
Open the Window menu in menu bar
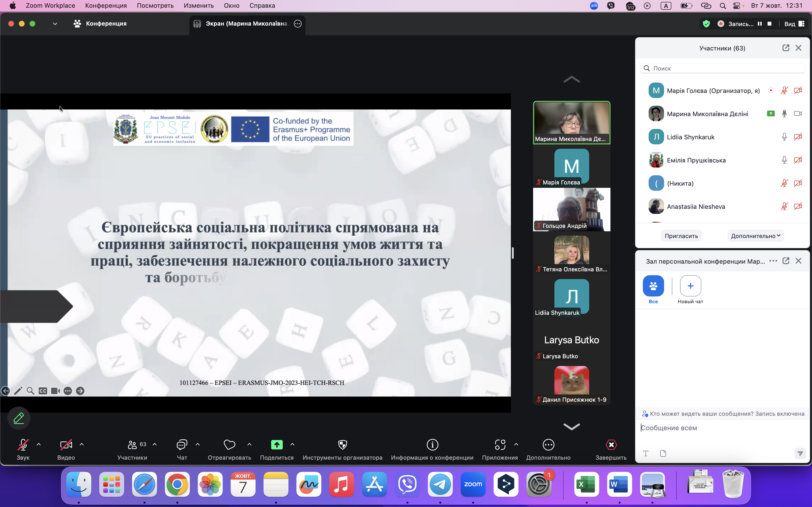click(232, 6)
